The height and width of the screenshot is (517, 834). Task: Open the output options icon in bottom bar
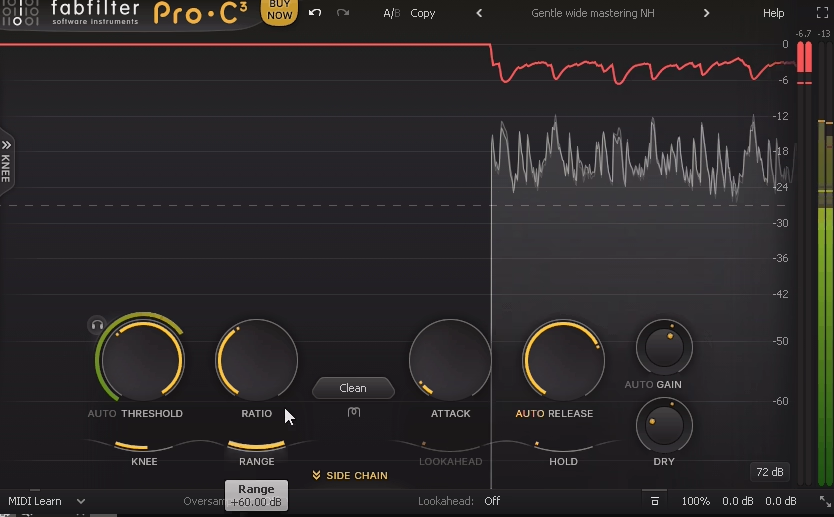click(x=655, y=501)
